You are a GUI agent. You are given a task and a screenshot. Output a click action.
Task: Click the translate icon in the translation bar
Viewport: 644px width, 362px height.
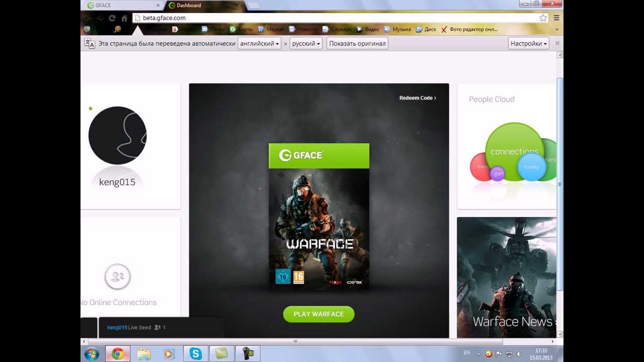90,44
